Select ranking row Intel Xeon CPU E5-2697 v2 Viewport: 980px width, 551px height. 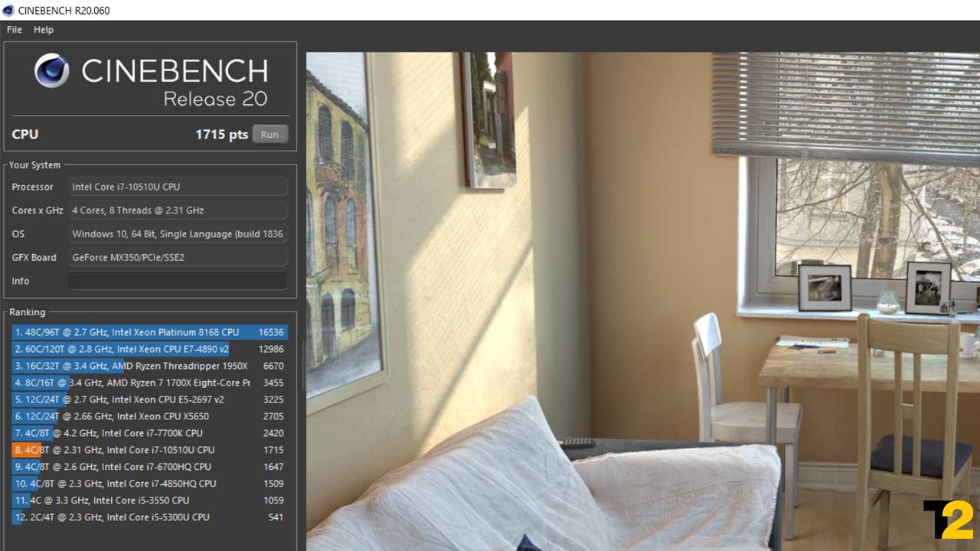coord(149,399)
